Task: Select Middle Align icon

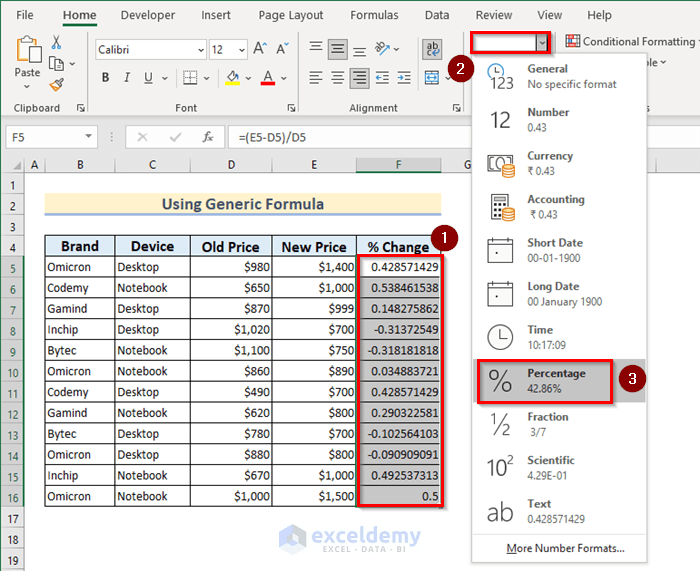Action: (x=338, y=49)
